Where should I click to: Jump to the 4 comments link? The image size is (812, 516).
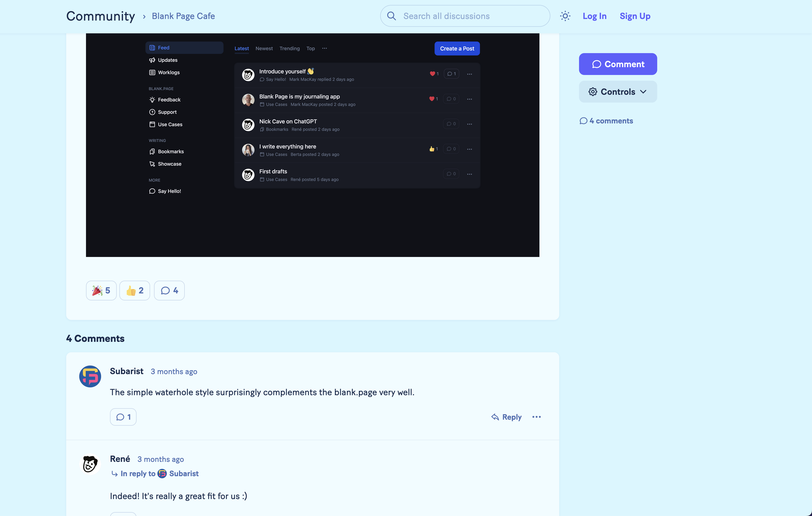tap(606, 121)
